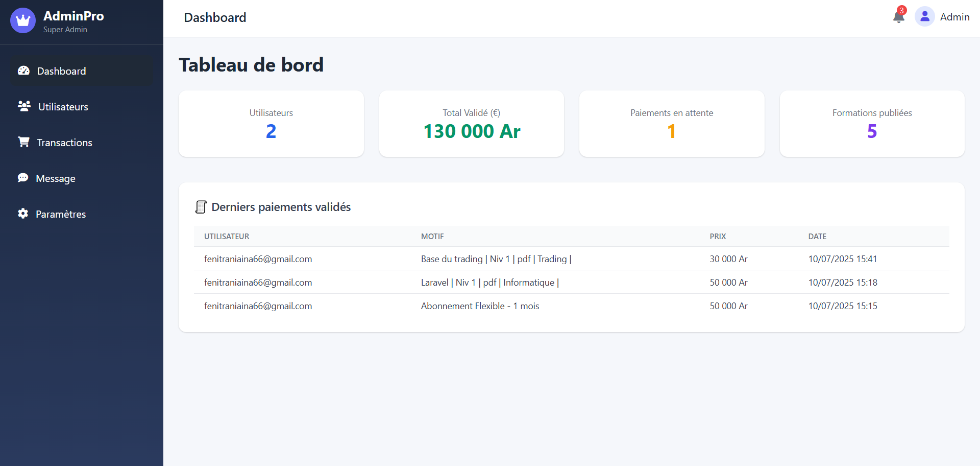This screenshot has height=466, width=980.
Task: Click the Admin user avatar icon
Action: point(924,17)
